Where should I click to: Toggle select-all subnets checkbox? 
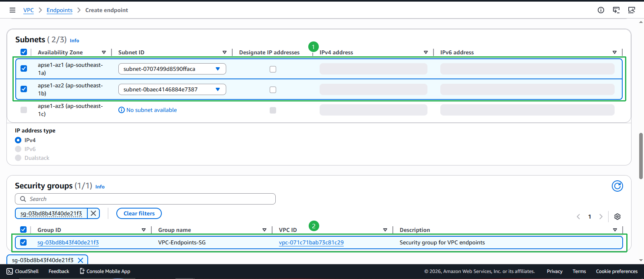tap(24, 52)
